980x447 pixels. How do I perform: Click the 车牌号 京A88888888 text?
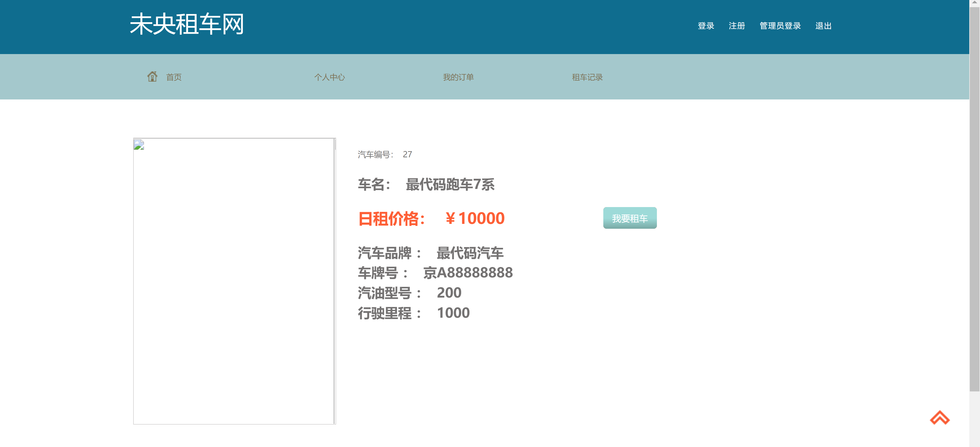pos(435,272)
